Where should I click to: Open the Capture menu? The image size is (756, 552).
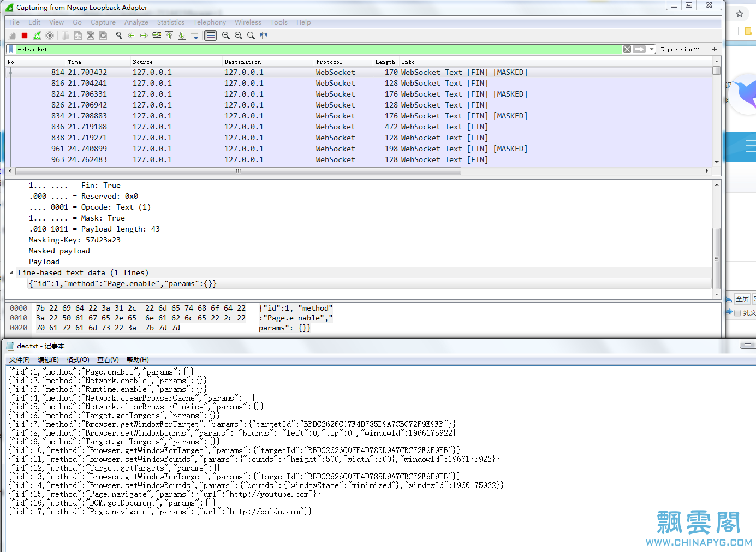pos(103,22)
